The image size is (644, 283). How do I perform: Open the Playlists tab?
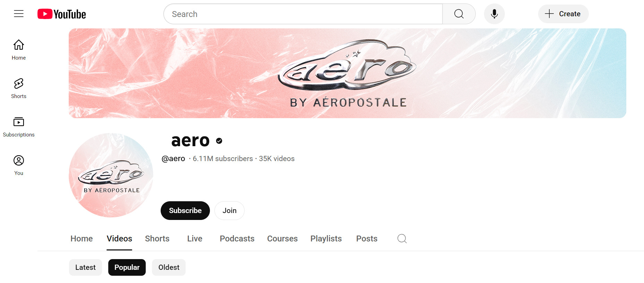pos(326,239)
